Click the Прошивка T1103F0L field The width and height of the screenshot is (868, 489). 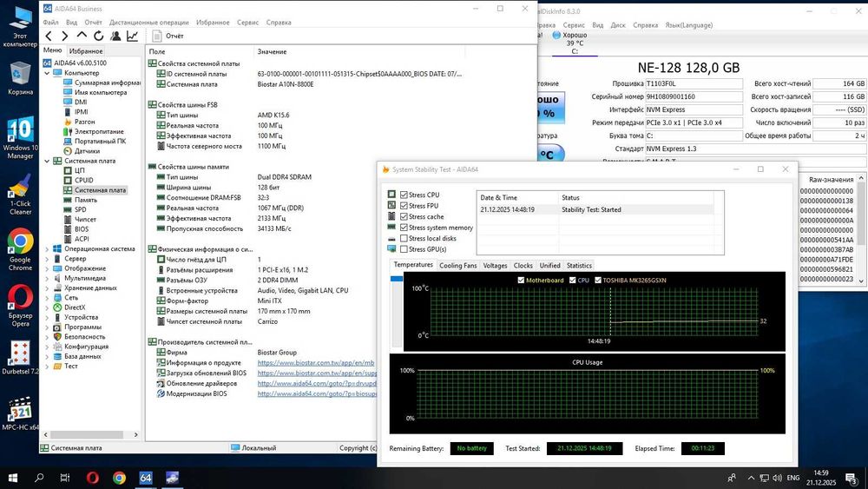point(694,83)
